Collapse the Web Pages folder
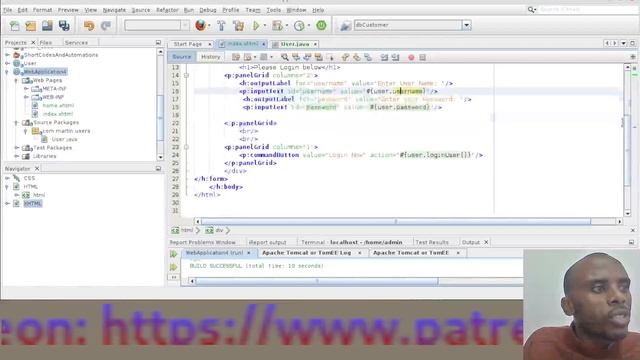640x360 pixels. (16, 80)
